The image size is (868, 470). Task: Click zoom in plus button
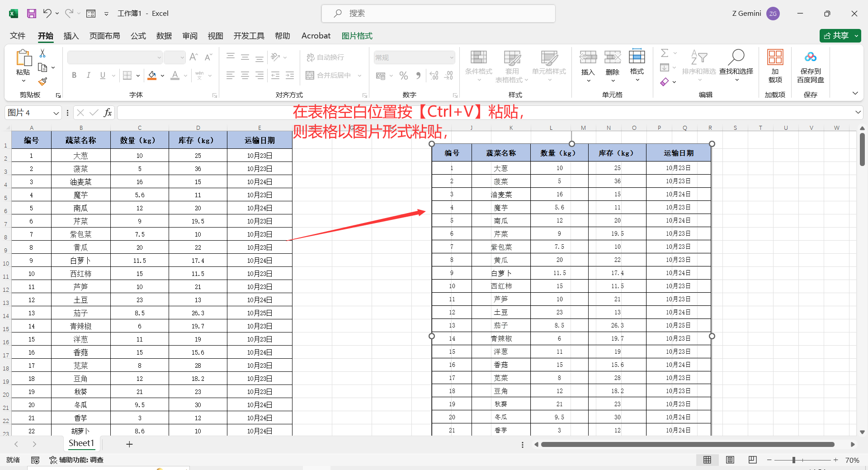coord(836,460)
